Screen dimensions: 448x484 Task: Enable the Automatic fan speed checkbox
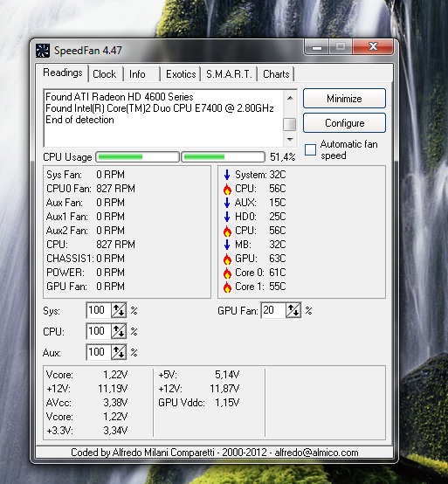pyautogui.click(x=310, y=150)
